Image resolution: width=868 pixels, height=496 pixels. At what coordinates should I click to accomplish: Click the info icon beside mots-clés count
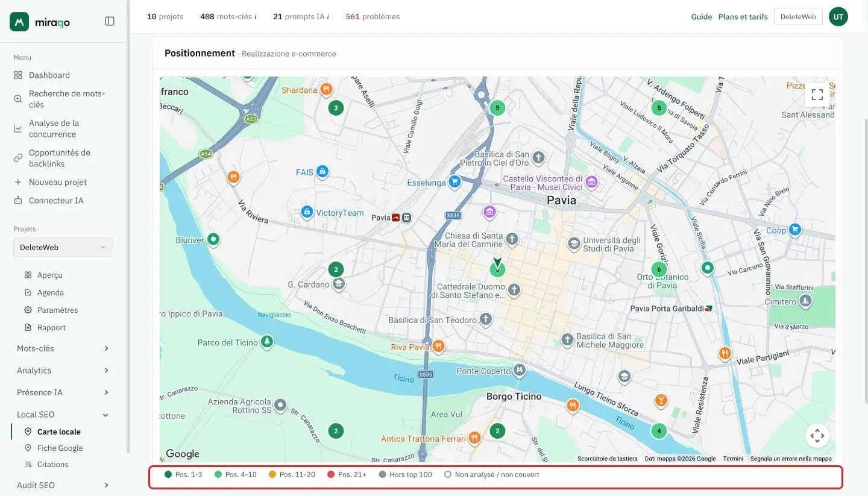point(256,17)
